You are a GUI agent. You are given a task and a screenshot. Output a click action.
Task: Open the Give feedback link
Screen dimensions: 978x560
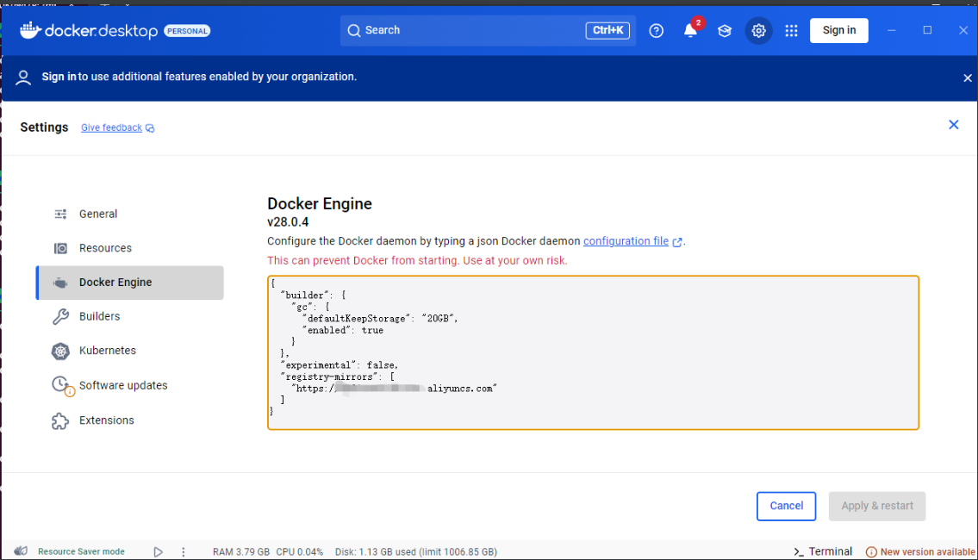[x=117, y=128]
